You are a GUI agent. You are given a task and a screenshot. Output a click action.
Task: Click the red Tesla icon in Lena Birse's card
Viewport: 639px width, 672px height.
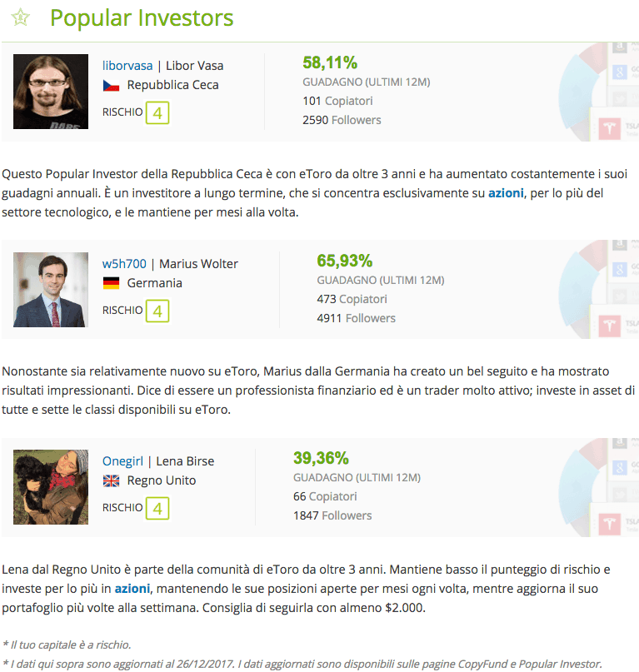pyautogui.click(x=609, y=524)
